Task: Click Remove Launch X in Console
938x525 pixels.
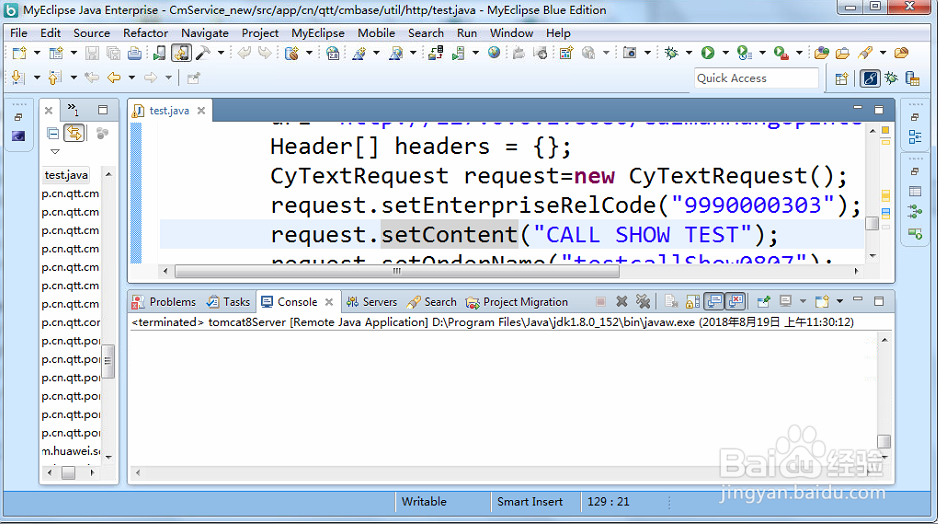Action: coord(622,301)
